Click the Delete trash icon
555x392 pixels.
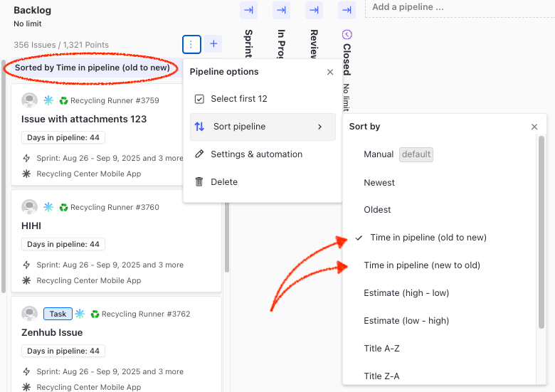pos(199,182)
